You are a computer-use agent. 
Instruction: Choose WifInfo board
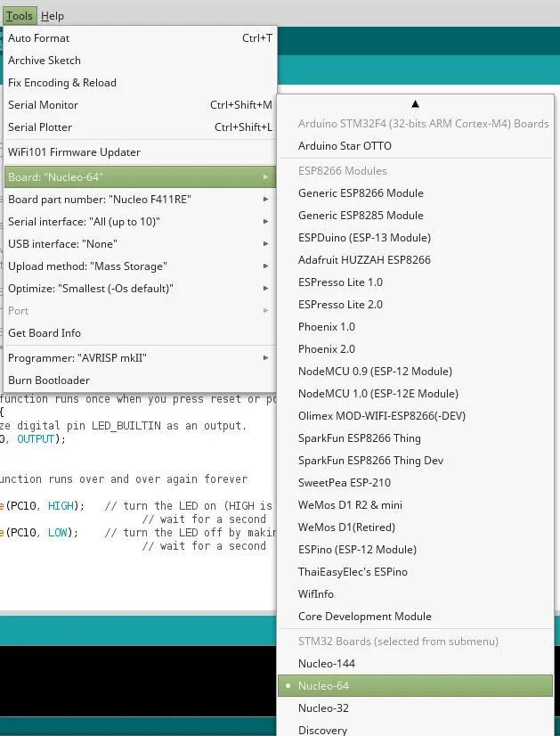[x=416, y=594]
